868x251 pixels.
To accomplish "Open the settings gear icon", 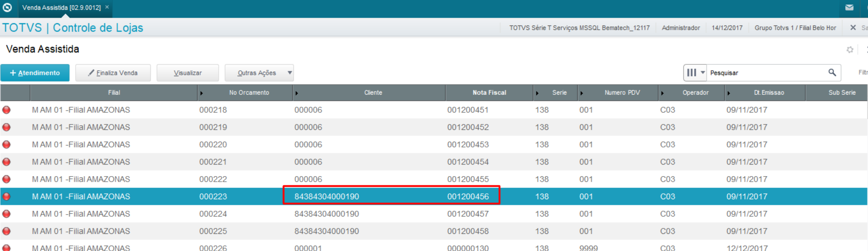I will click(x=850, y=49).
